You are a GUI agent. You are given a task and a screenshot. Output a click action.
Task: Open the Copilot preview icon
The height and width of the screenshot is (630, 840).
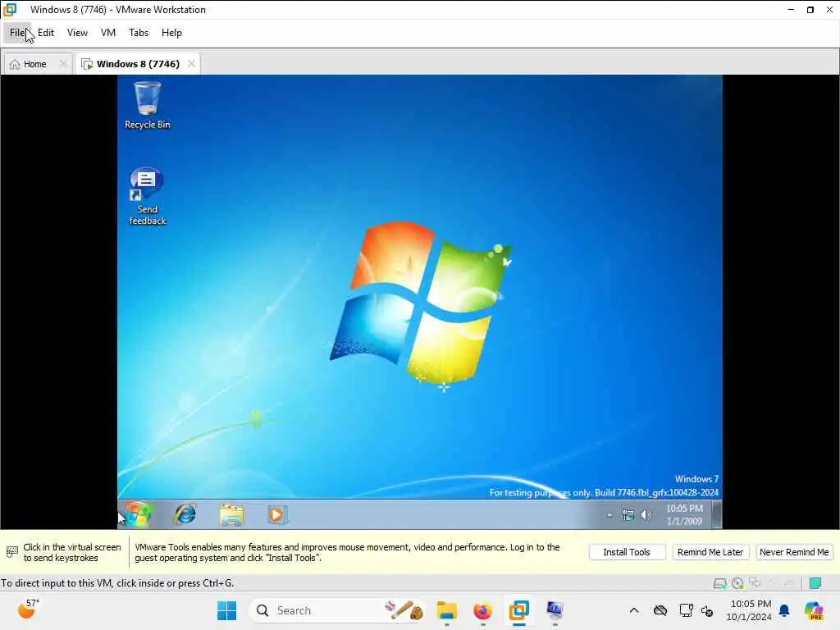coord(814,610)
